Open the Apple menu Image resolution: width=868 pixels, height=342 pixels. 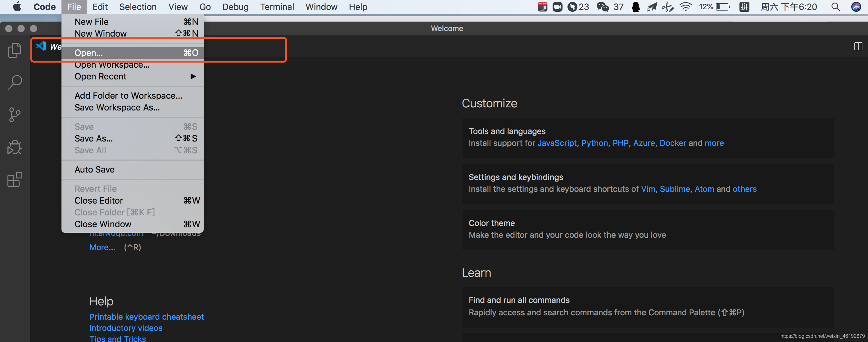pyautogui.click(x=17, y=7)
